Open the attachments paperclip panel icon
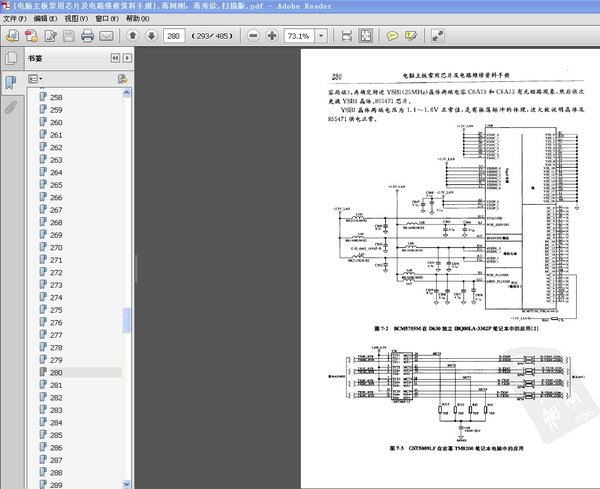 (x=11, y=107)
